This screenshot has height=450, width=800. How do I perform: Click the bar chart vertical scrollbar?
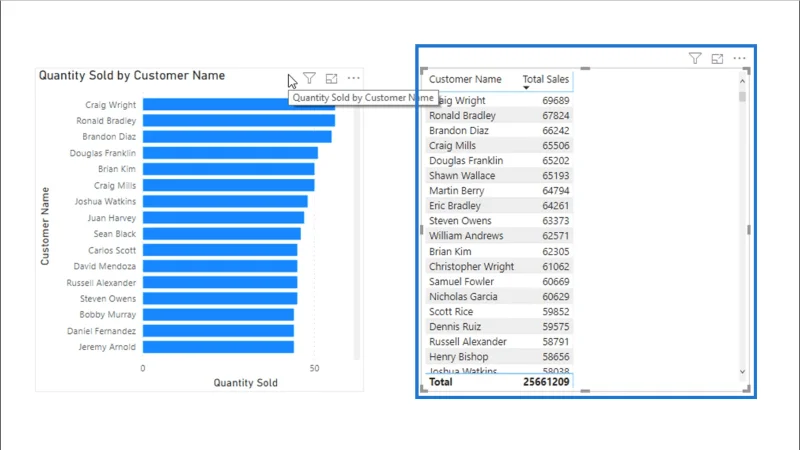point(357,230)
